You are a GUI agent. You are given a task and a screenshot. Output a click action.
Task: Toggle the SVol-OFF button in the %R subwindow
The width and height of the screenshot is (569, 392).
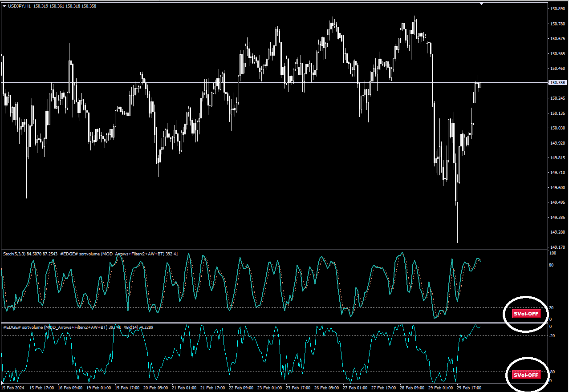(526, 375)
